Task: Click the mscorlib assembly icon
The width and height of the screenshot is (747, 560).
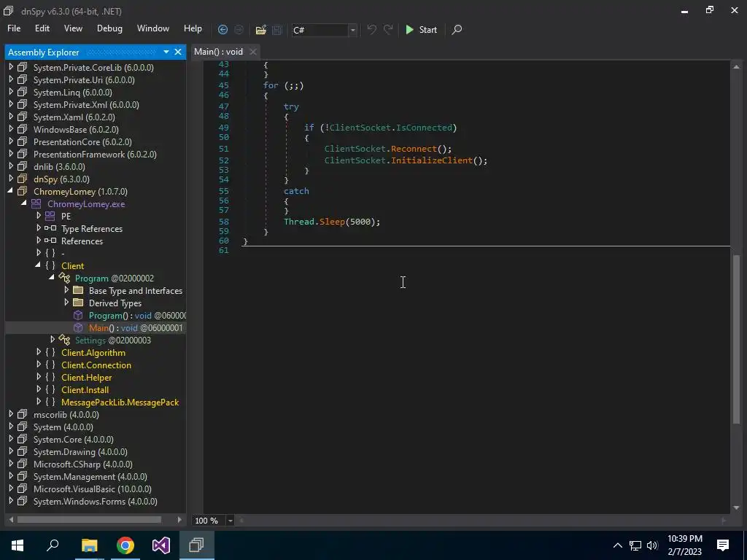Action: [23, 414]
